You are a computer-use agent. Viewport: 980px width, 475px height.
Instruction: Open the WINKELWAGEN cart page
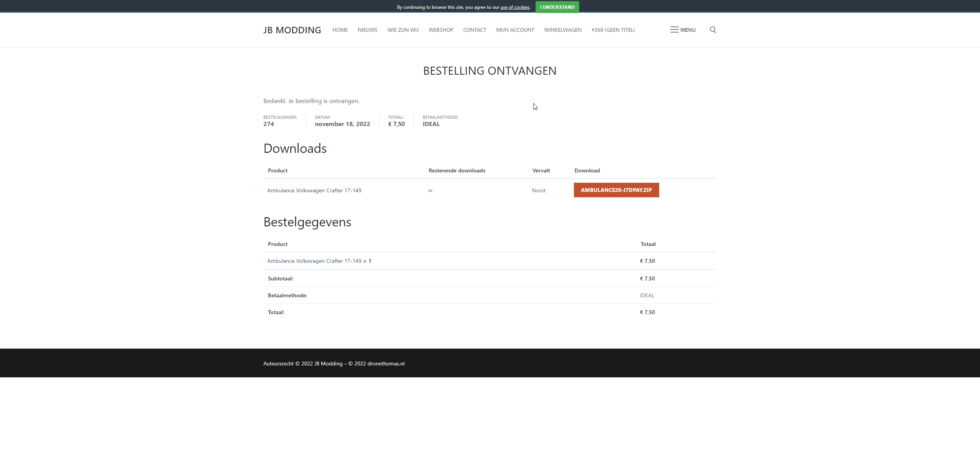point(562,30)
